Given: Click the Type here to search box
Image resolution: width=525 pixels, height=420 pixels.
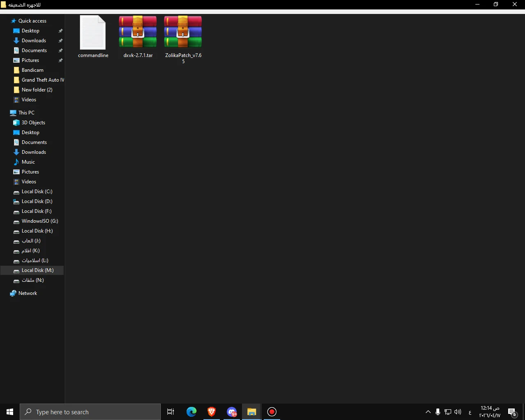Looking at the screenshot, I should tap(90, 412).
